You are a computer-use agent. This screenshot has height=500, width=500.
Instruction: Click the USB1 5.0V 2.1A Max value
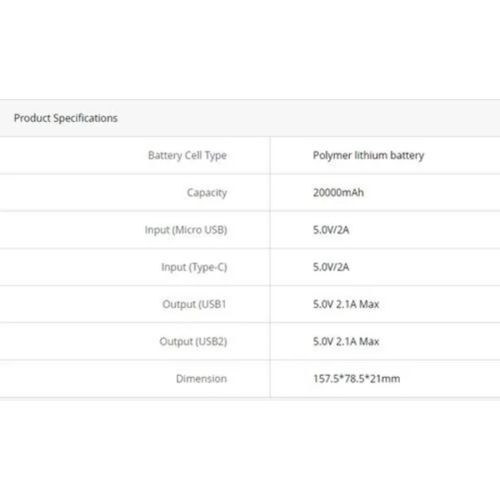coord(346,304)
